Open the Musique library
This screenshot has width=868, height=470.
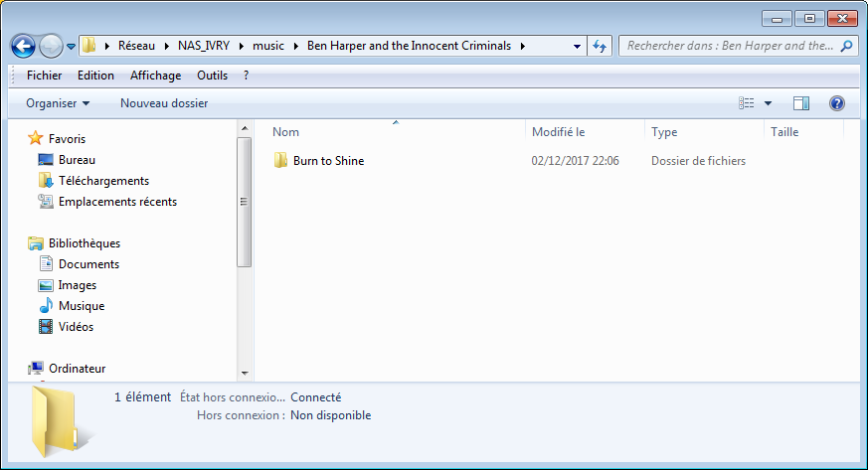point(82,306)
